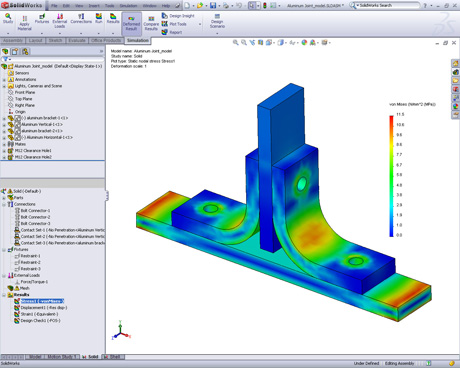Select the External Loads icon
The height and width of the screenshot is (368, 460).
[x=60, y=21]
